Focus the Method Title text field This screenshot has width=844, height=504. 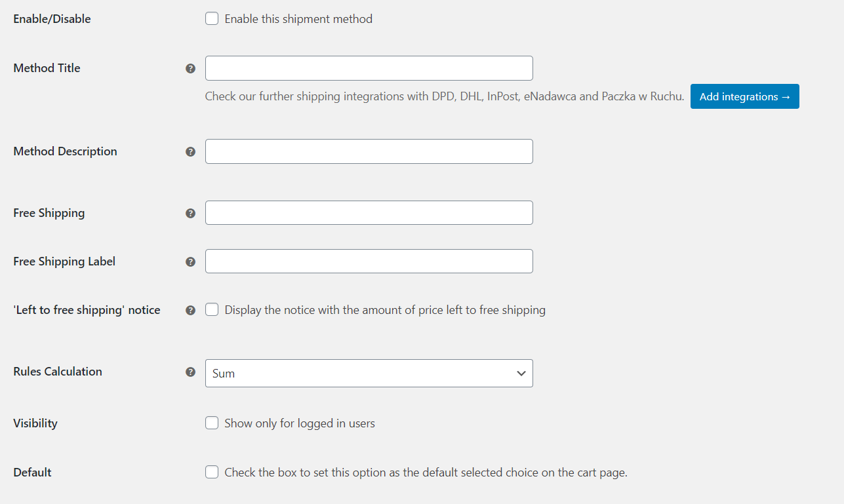(x=369, y=68)
